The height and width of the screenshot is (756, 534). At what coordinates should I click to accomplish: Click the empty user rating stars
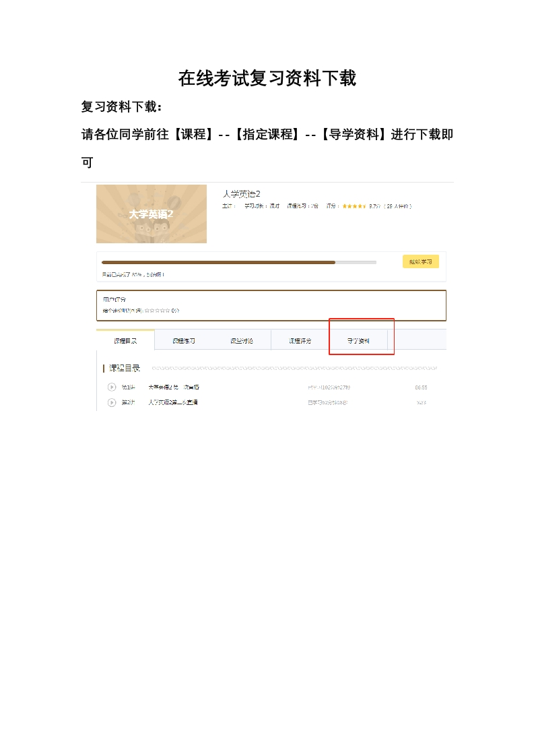[x=157, y=311]
